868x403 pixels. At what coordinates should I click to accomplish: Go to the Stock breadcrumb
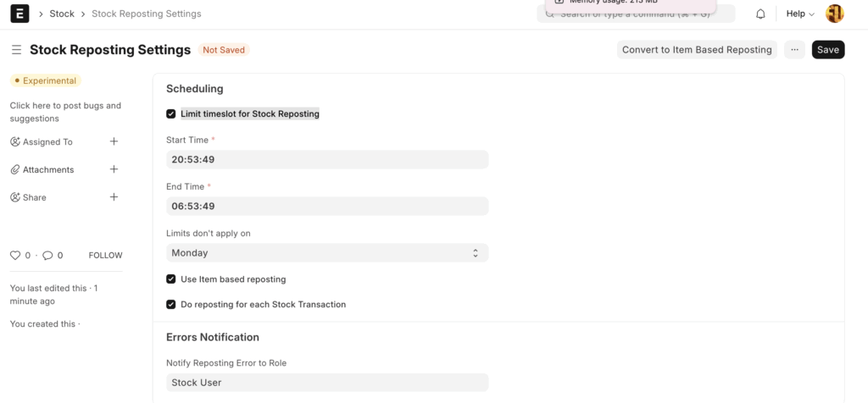tap(62, 14)
